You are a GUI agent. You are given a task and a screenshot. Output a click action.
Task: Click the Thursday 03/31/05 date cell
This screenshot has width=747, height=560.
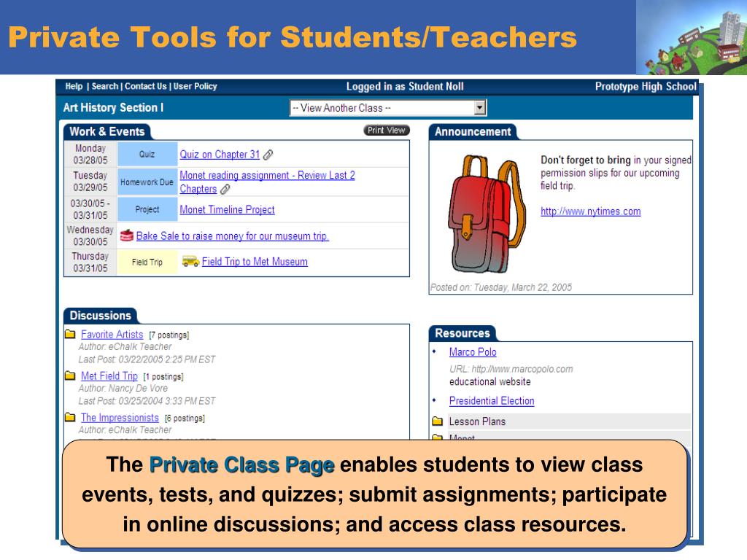[x=90, y=262]
